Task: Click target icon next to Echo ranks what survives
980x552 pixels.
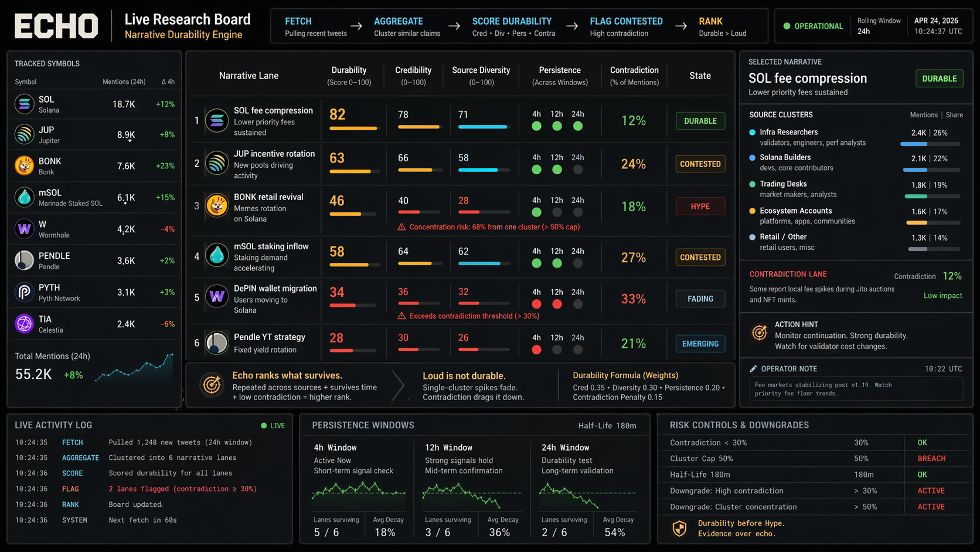Action: (x=211, y=385)
